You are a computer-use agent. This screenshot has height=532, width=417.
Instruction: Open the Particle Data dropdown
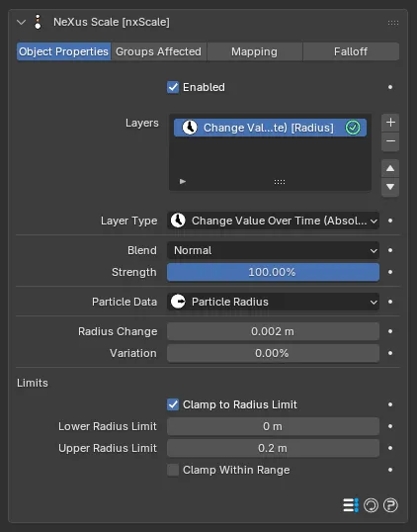273,302
